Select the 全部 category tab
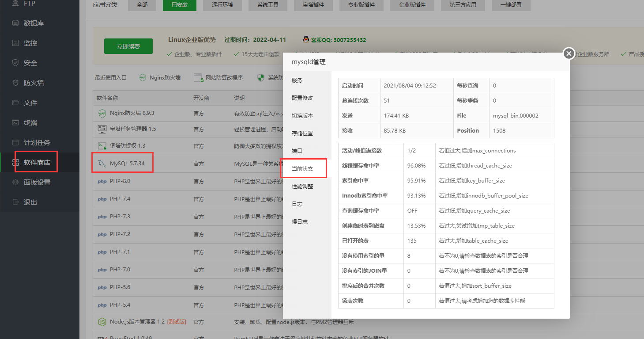Image resolution: width=644 pixels, height=339 pixels. tap(142, 5)
